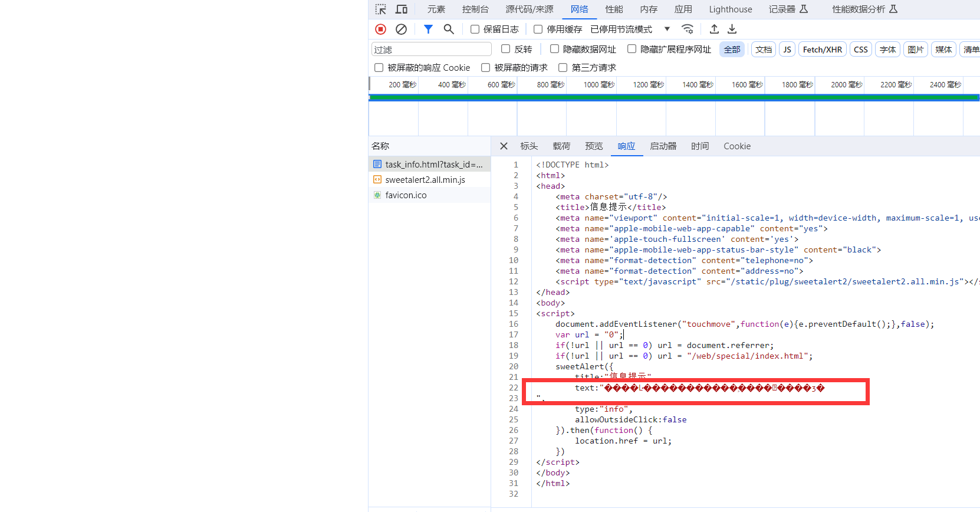Click the sweetAlert({ code line
The width and height of the screenshot is (980, 512).
[x=584, y=366]
